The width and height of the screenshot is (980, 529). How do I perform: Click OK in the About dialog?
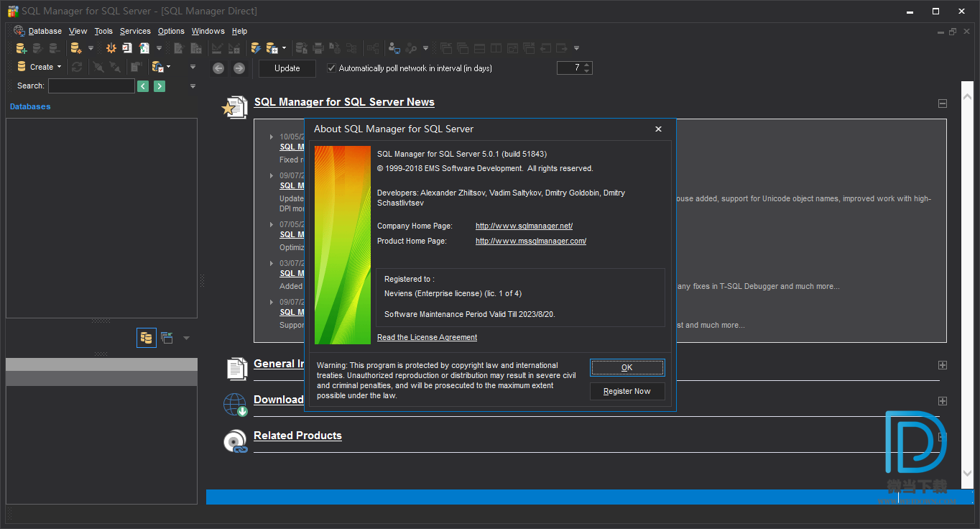coord(627,367)
